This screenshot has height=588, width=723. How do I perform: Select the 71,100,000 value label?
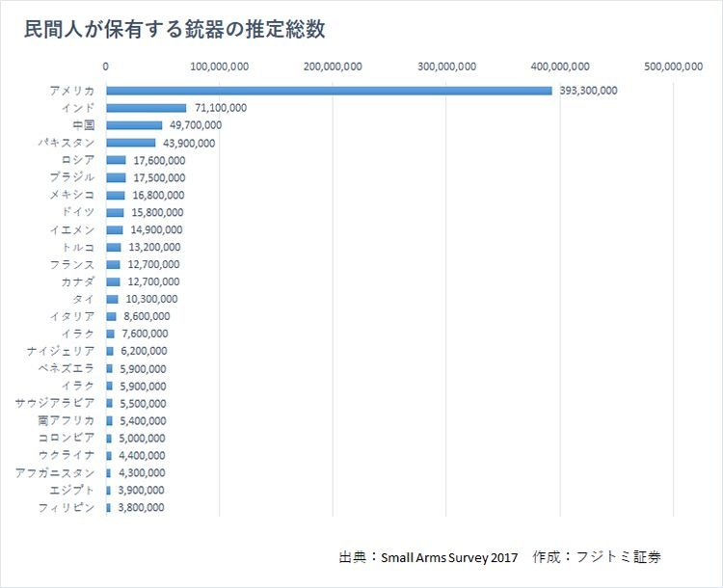pyautogui.click(x=220, y=108)
